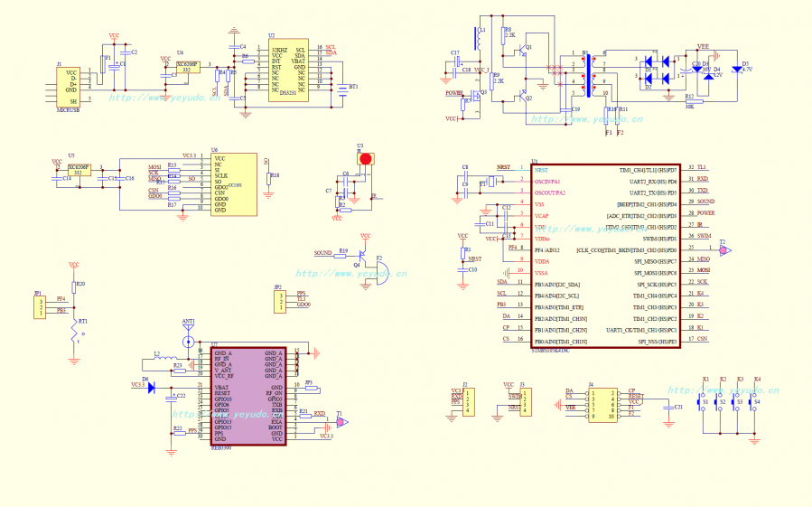The image size is (812, 507).
Task: Click the red VEE net label
Action: pyautogui.click(x=703, y=45)
